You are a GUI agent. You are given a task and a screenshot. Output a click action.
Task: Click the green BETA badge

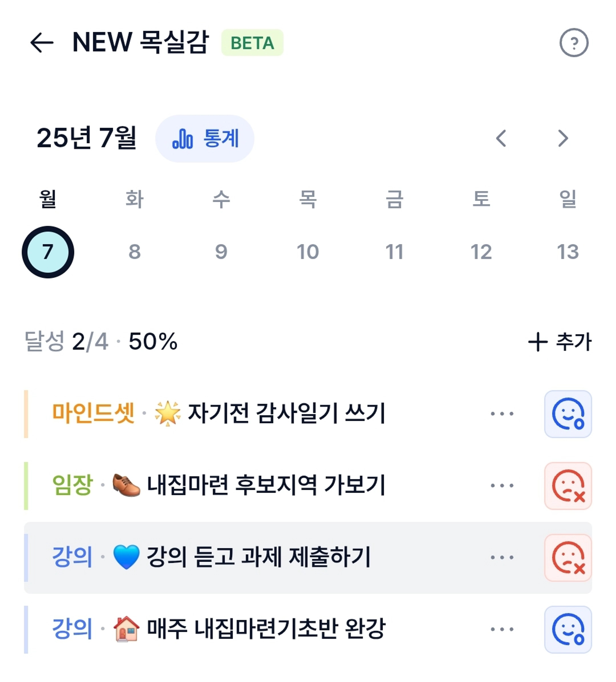[x=252, y=43]
